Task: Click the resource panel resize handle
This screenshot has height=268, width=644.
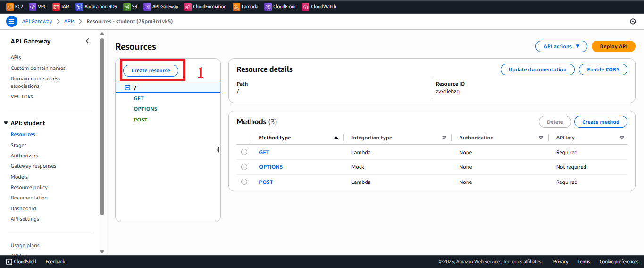Action: click(218, 149)
